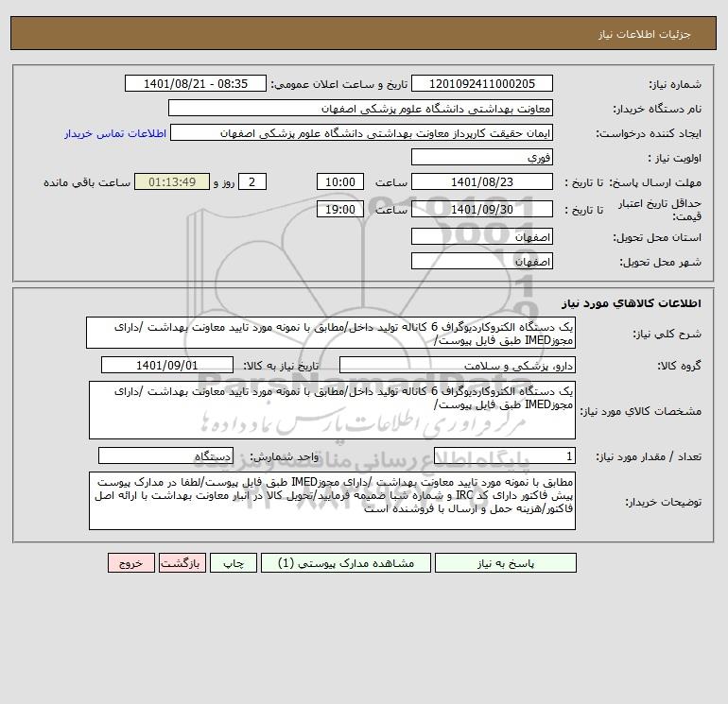728x704 pixels.
Task: Click the مهلت ارسال پاسخ label
Action: pos(655,182)
